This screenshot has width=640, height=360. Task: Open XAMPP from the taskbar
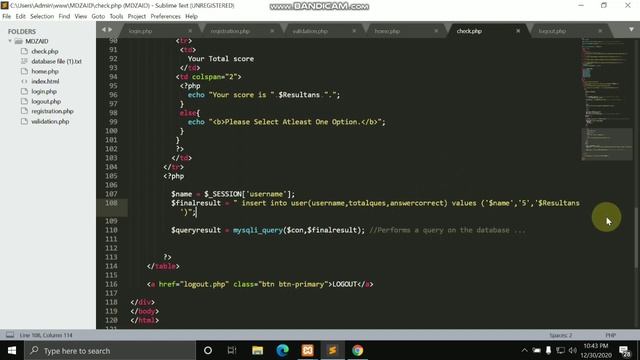[x=307, y=350]
